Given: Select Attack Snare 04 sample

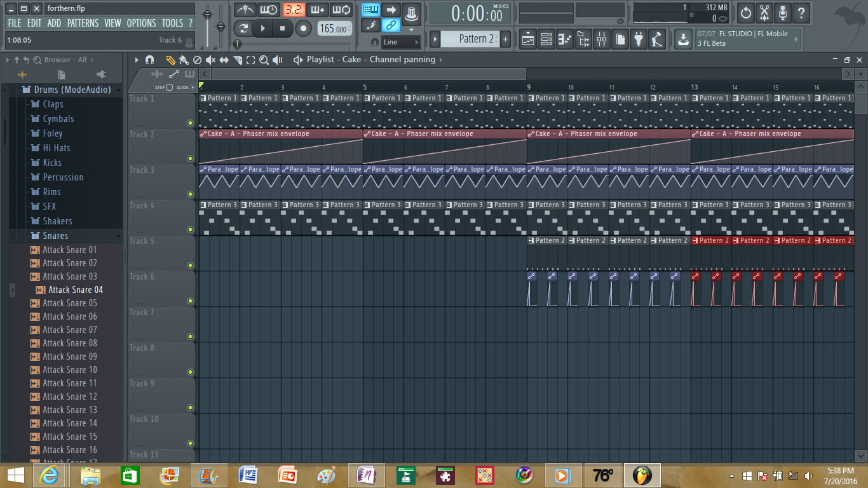Looking at the screenshot, I should point(76,290).
